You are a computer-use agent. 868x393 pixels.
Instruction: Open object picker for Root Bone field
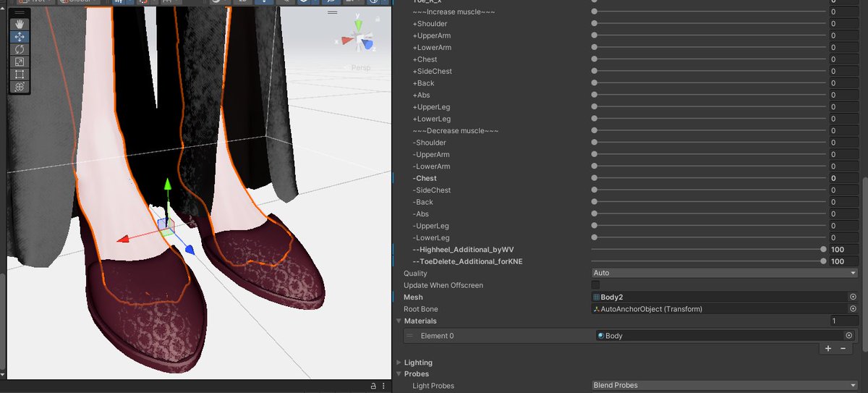853,309
